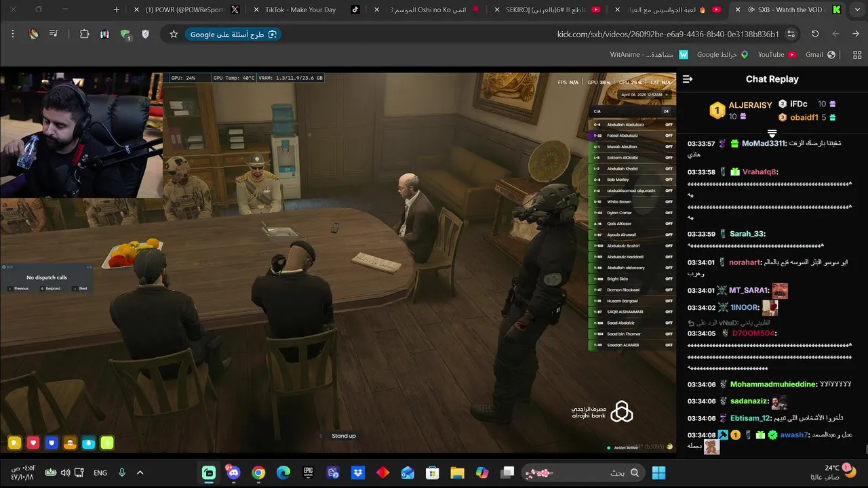Open the browser three-dot menu

pyautogui.click(x=13, y=34)
